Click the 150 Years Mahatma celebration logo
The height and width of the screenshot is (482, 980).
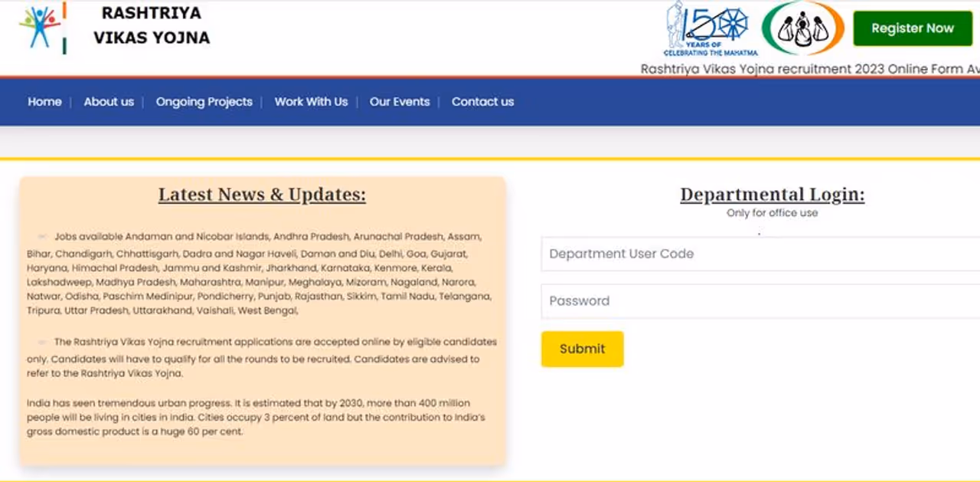click(x=709, y=28)
